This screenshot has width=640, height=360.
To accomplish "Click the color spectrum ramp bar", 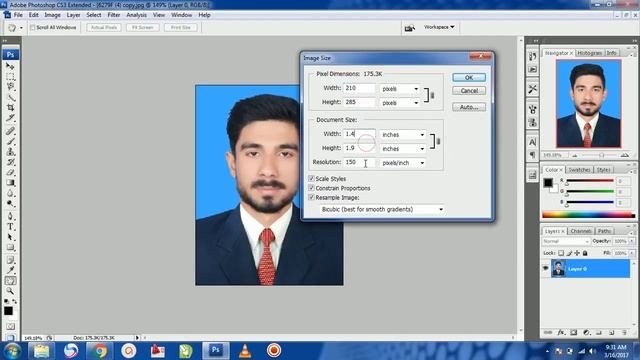I will pos(588,215).
